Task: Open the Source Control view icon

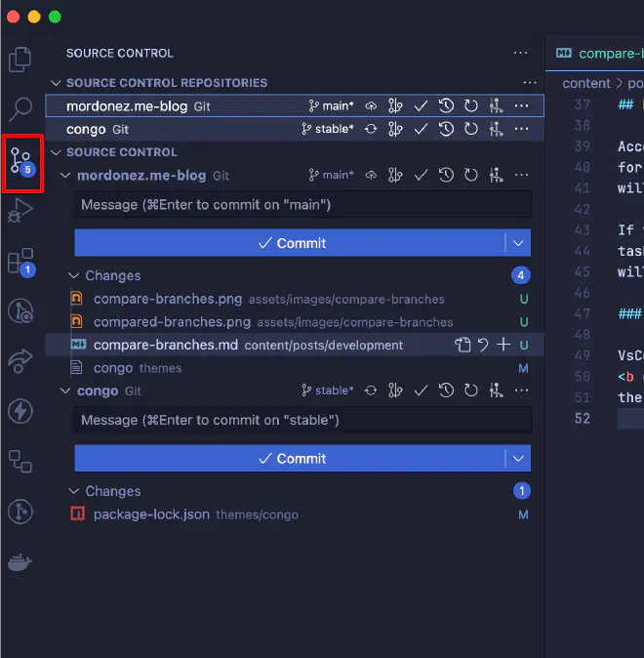Action: pyautogui.click(x=22, y=163)
